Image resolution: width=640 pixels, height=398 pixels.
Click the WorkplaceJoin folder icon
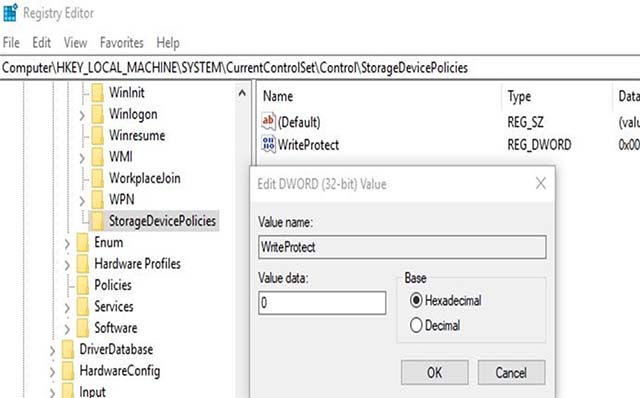98,178
